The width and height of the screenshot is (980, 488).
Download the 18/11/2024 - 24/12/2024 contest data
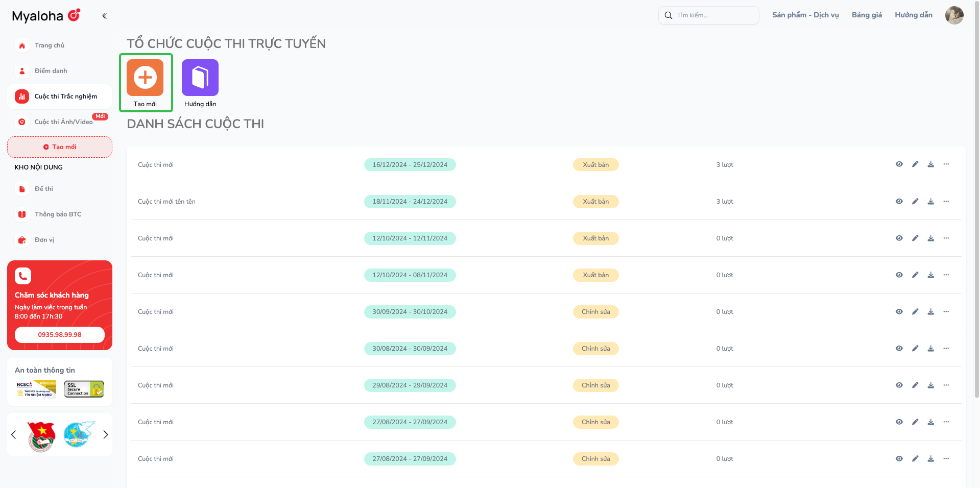[931, 202]
